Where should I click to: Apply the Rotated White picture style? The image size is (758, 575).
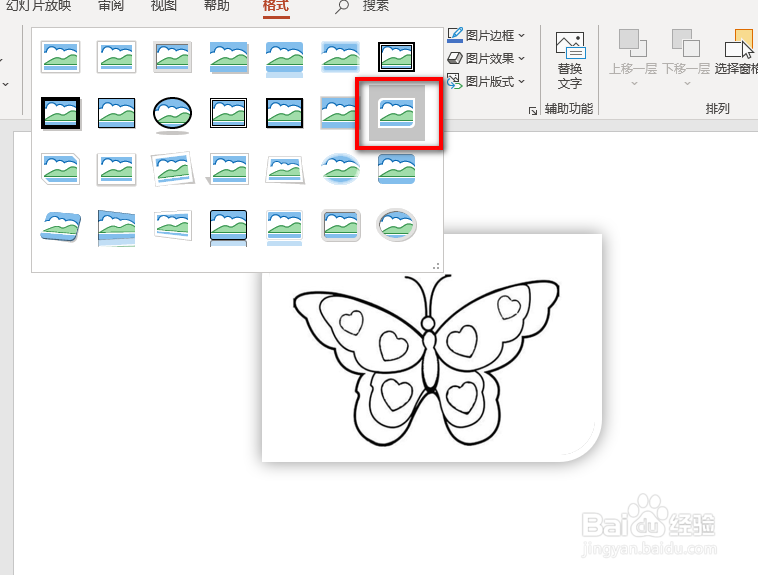tap(173, 169)
